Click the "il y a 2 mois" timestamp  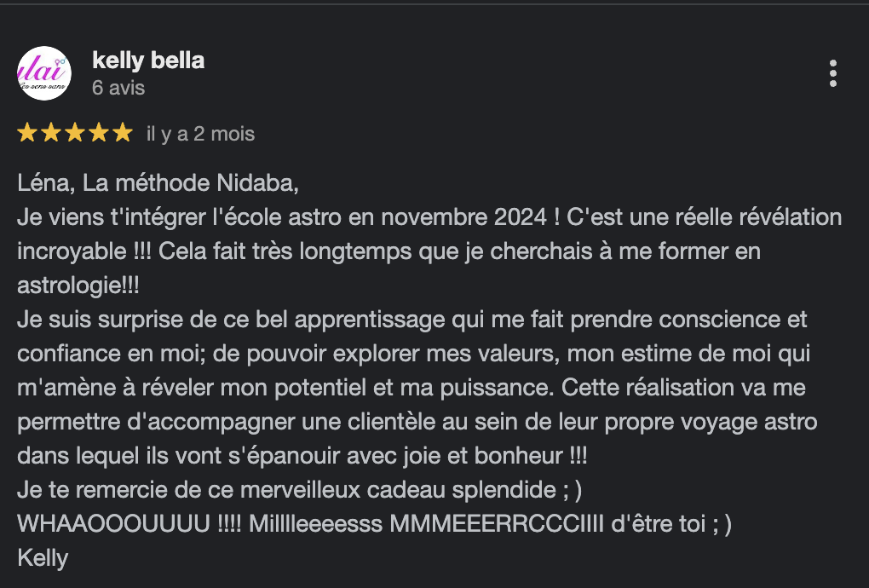tap(200, 134)
